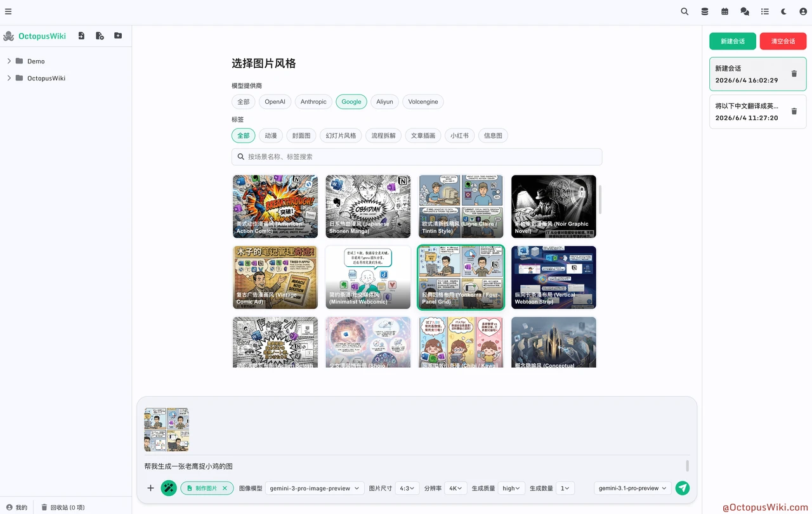Screen dimensions: 812x514
Task: Choose the American Action Comic style
Action: (x=275, y=207)
